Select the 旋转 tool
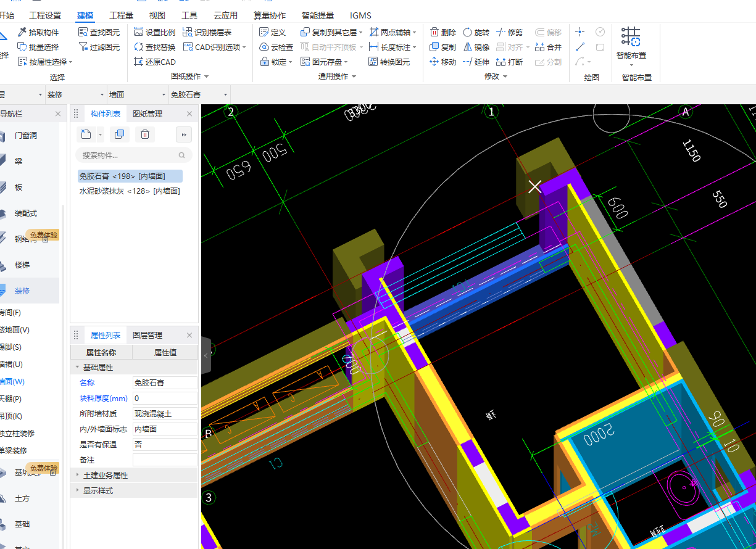 [476, 32]
